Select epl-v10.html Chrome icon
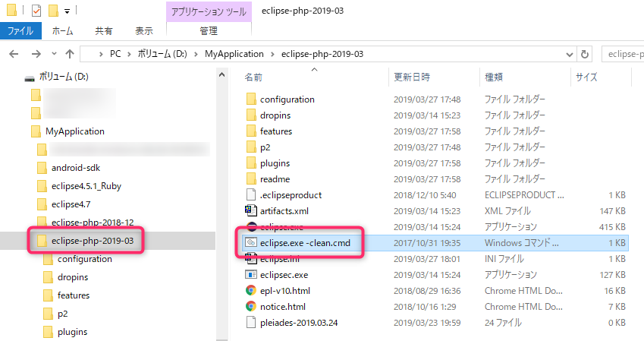This screenshot has height=341, width=644. 251,290
